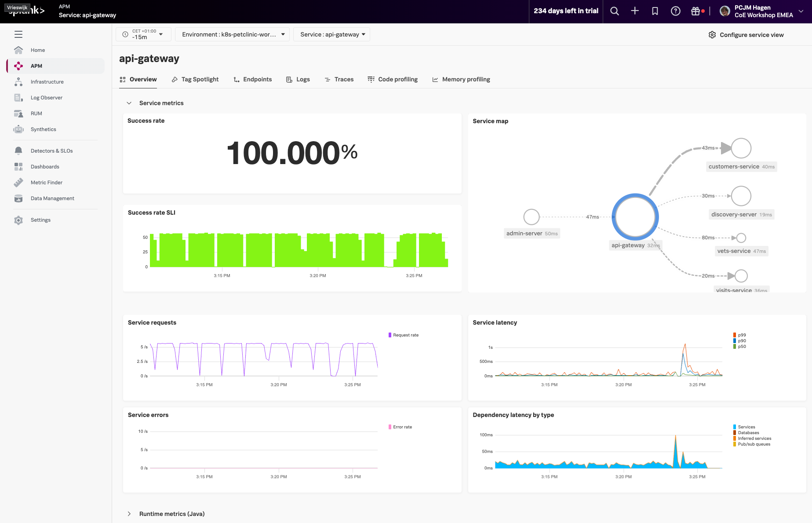Click the plus create icon in header
This screenshot has height=523, width=812.
(x=634, y=11)
